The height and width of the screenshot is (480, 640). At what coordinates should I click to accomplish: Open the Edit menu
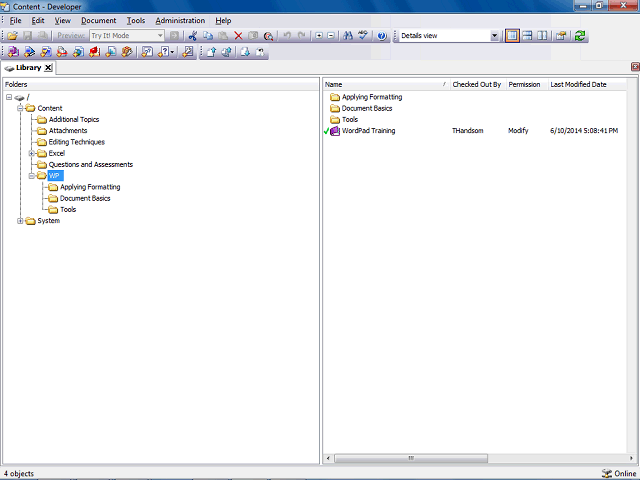(38, 20)
